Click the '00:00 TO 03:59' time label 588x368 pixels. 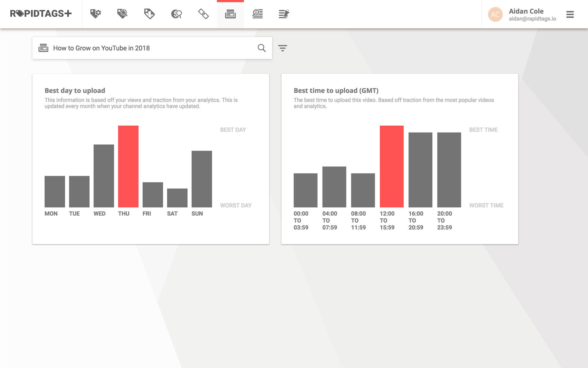301,220
